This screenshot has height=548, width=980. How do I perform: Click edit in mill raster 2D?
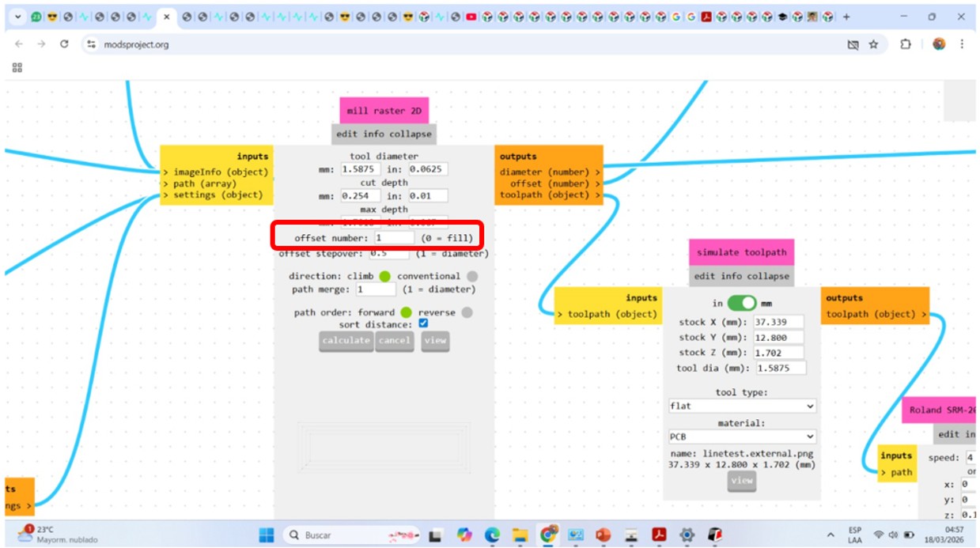coord(346,134)
